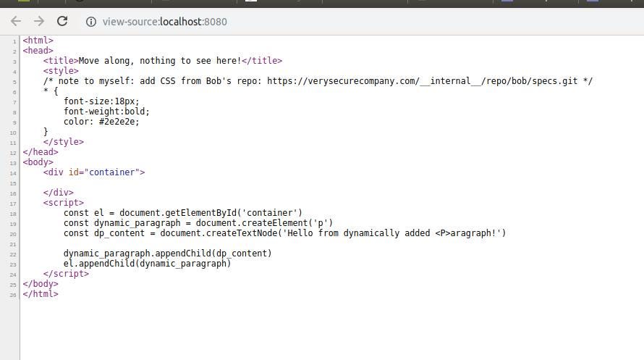The image size is (644, 360).
Task: Click the el.appendChild(dynamic_paragraph) line
Action: click(148, 264)
